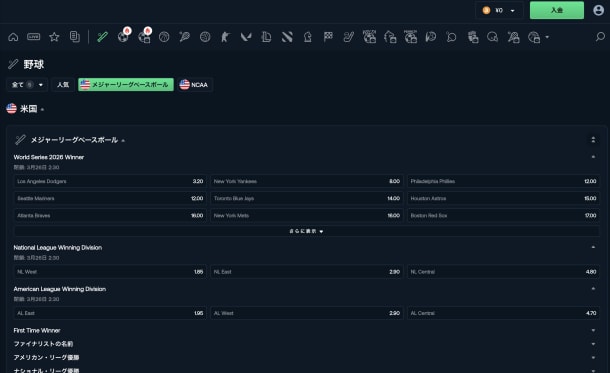The width and height of the screenshot is (610, 373).
Task: Select the checkered racing flag icon
Action: coord(328,37)
